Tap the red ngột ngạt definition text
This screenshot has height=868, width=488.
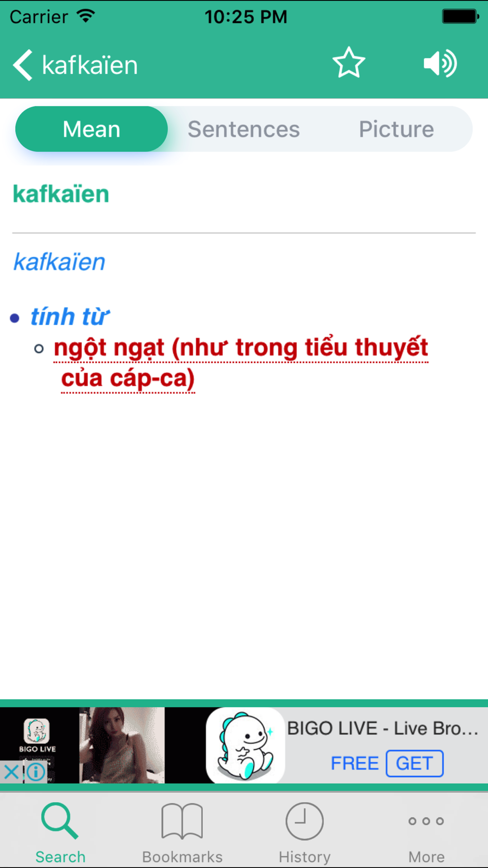(241, 363)
